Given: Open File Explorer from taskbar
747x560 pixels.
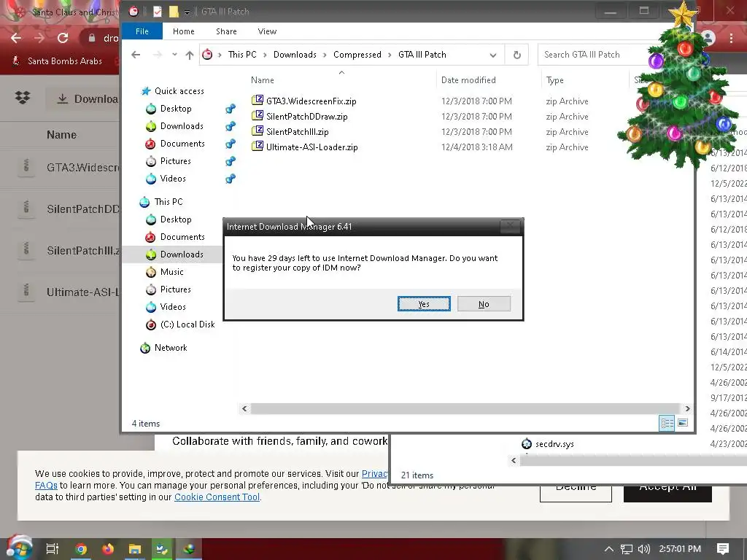Looking at the screenshot, I should click(135, 549).
